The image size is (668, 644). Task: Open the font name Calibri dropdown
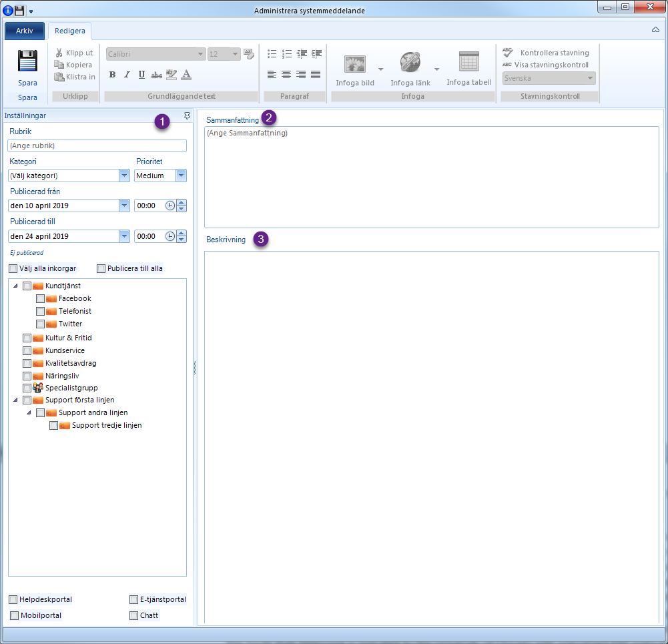tap(200, 54)
